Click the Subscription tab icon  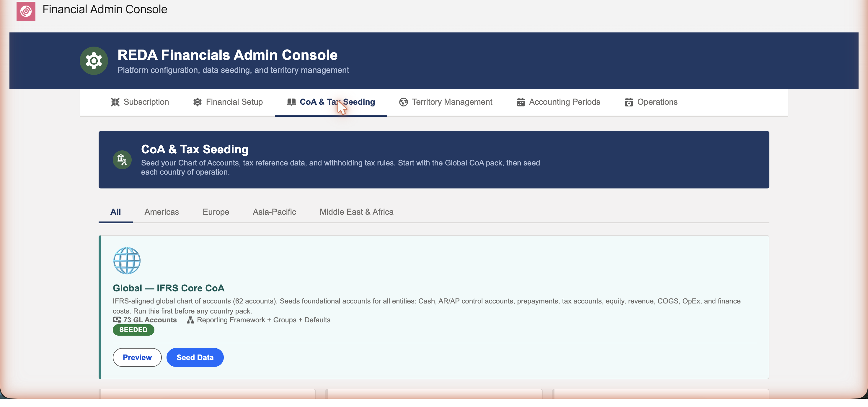[x=115, y=102]
